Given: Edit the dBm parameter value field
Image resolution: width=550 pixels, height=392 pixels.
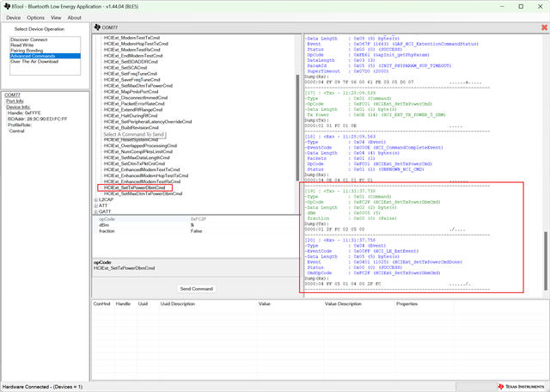Looking at the screenshot, I should (245, 225).
